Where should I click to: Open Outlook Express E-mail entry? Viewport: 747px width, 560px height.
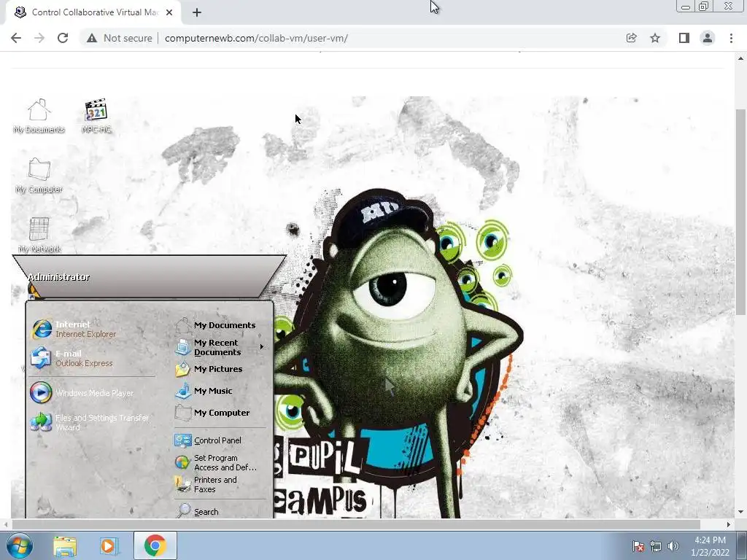point(72,358)
